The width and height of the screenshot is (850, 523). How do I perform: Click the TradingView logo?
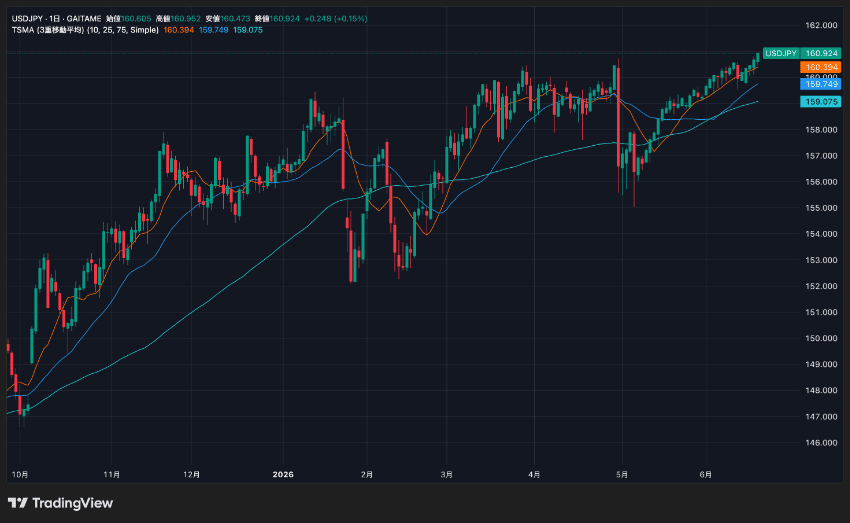[x=60, y=503]
